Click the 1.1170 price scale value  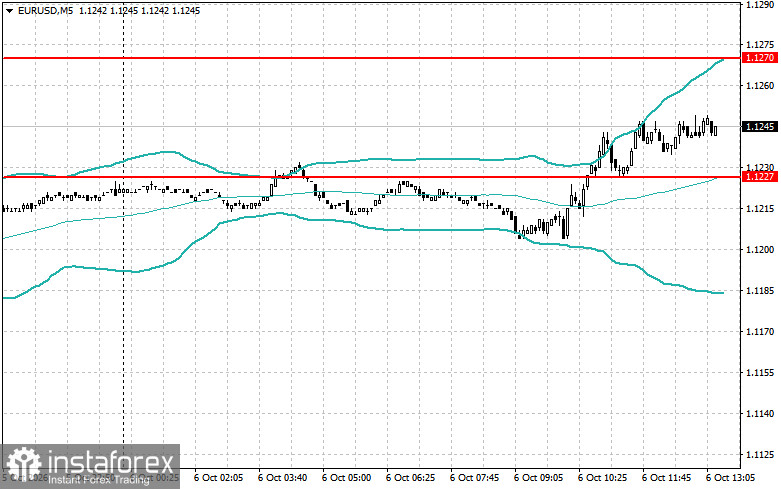click(760, 331)
